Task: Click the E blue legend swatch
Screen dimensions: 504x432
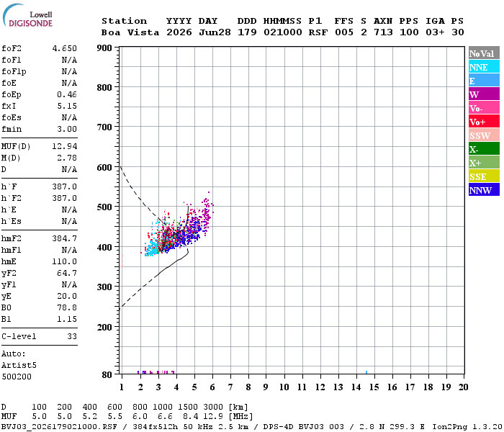Action: [484, 81]
